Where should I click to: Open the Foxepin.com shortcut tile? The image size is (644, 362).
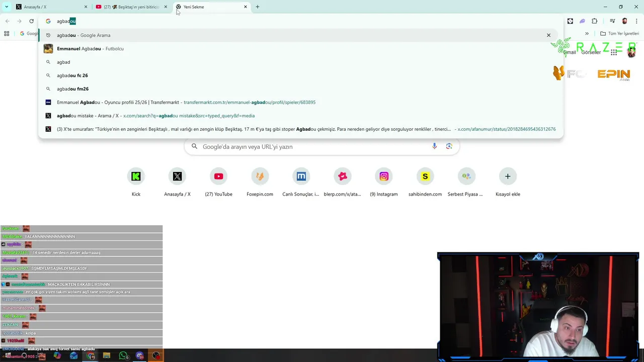tap(260, 183)
